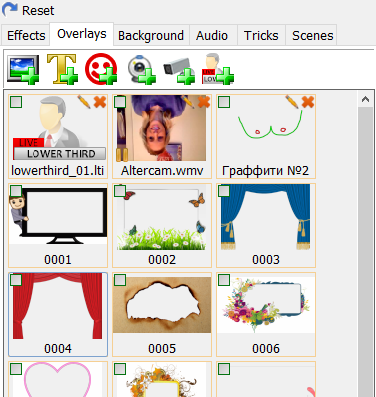Click the Reset button

(28, 10)
